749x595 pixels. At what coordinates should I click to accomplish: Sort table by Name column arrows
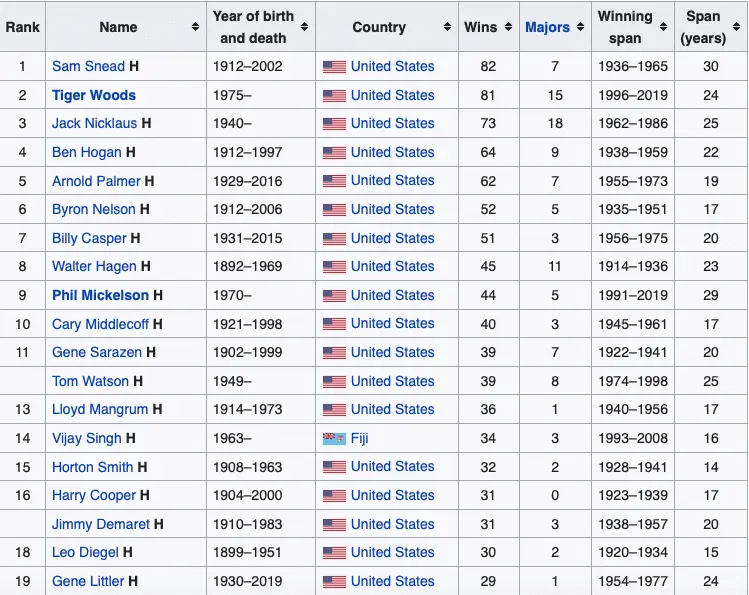tap(195, 28)
